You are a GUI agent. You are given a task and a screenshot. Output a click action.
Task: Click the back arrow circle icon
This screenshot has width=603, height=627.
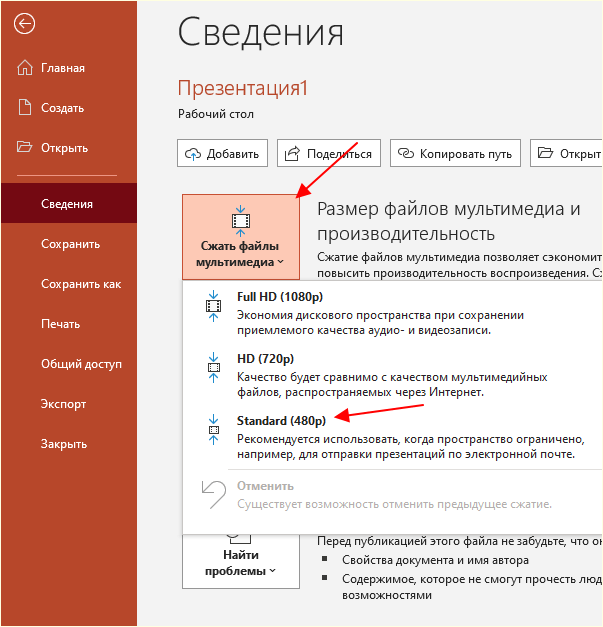pyautogui.click(x=24, y=24)
